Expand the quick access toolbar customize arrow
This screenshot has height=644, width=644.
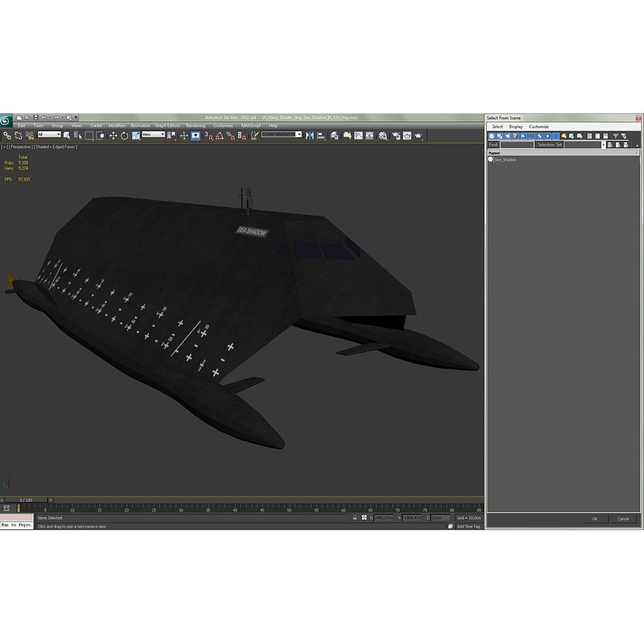[76, 117]
